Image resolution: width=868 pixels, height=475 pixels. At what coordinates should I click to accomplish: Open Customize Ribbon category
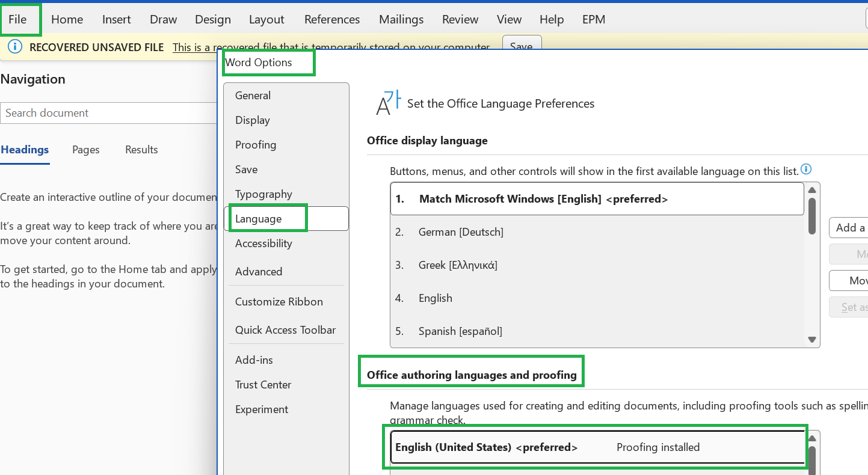pos(286,302)
